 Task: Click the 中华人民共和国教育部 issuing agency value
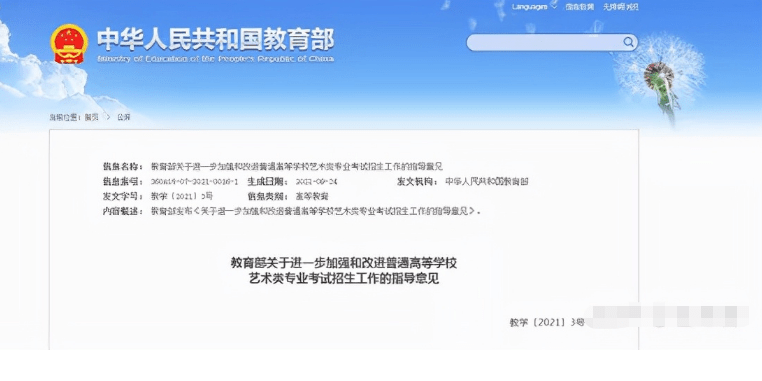pos(487,182)
